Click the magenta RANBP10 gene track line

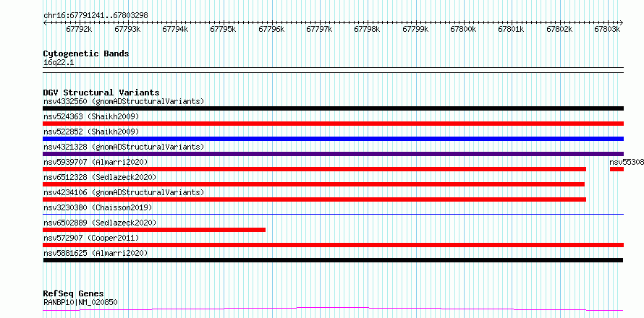pos(333,309)
